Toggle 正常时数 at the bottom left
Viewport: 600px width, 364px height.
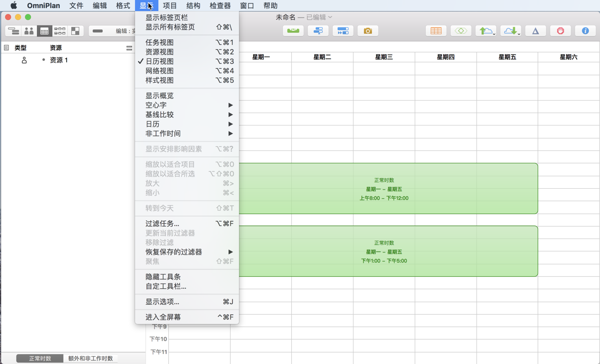click(x=39, y=357)
